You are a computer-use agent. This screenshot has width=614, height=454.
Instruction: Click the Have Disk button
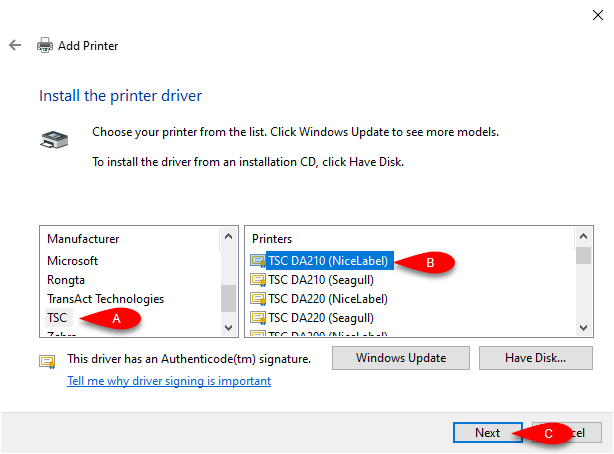coord(535,358)
